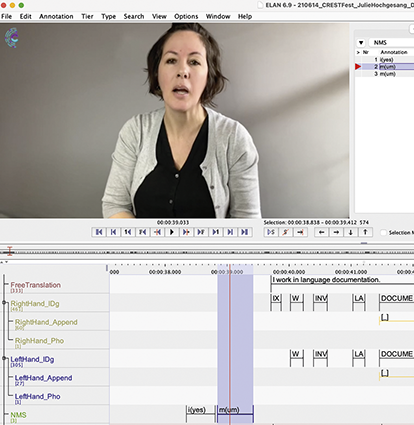Move crosshair to selection boundary icon
This screenshot has height=425, width=414.
coord(300,232)
